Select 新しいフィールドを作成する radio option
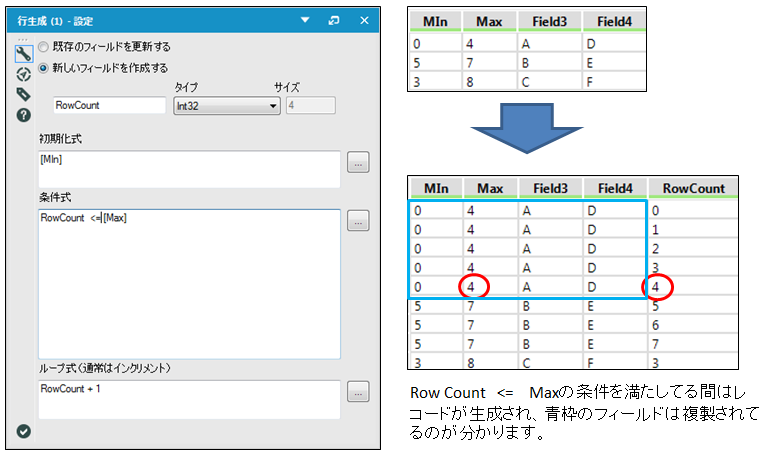Screen dimensions: 776x459 pyautogui.click(x=43, y=67)
